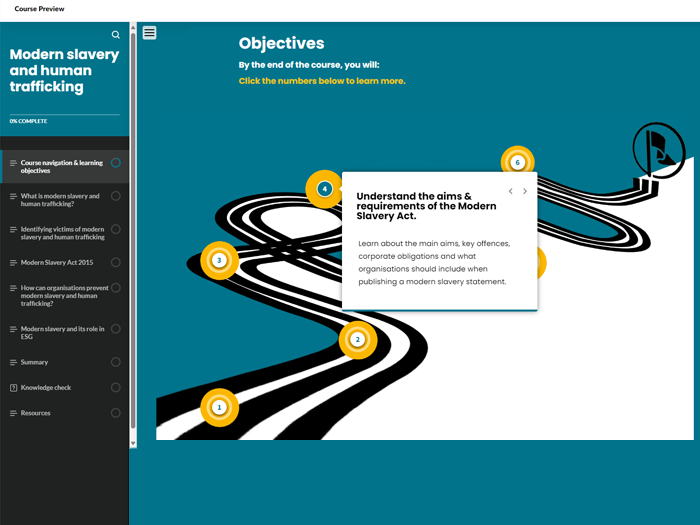Click completion circle for Knowledge check

(116, 388)
